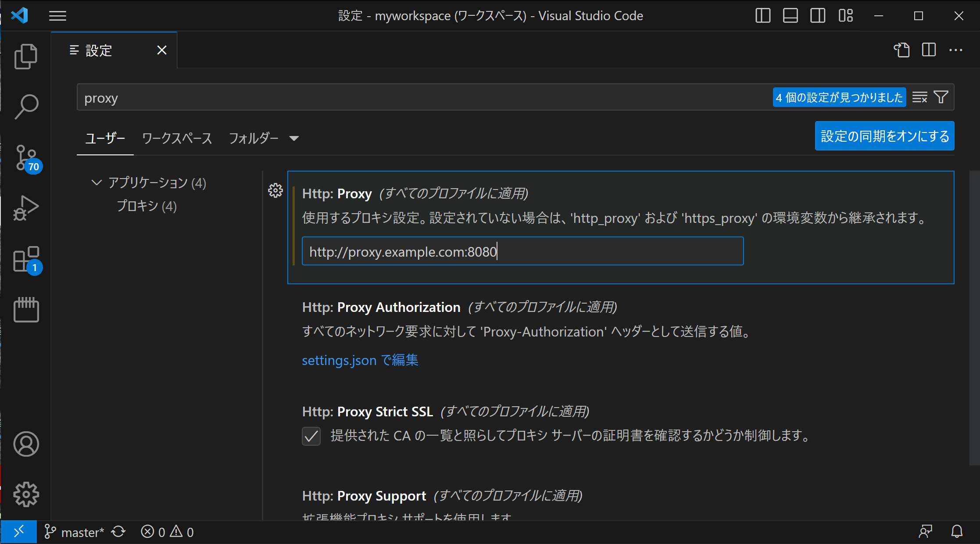
Task: Switch to the ワークスペース settings tab
Action: (177, 139)
